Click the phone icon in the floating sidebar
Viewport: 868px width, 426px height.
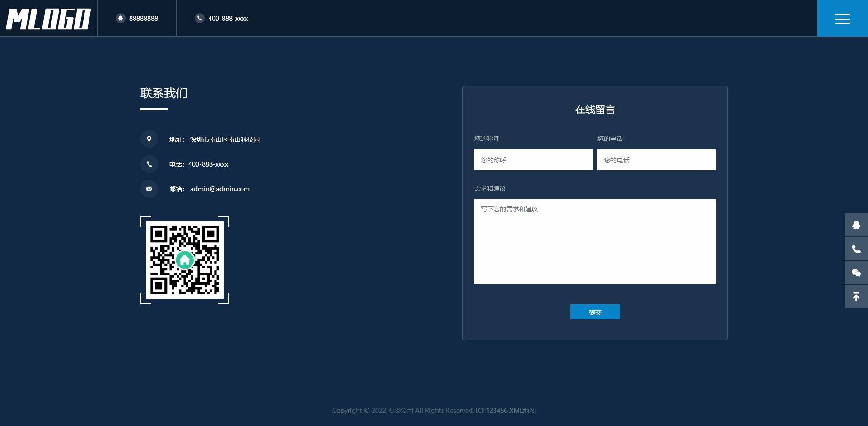[x=856, y=249]
